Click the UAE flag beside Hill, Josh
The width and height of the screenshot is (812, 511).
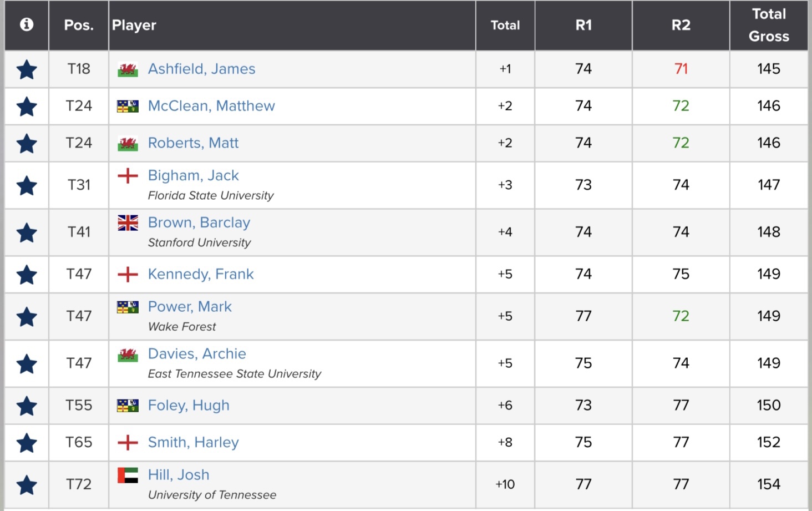point(128,475)
